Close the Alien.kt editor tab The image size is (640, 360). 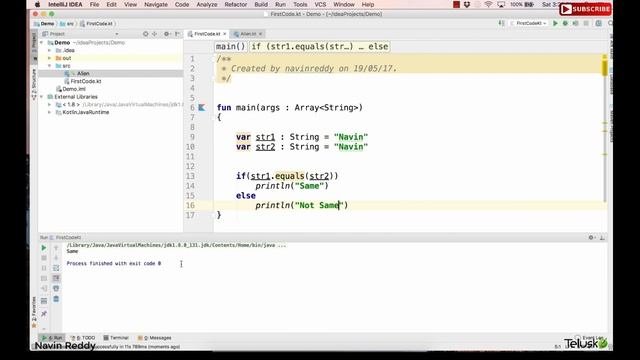click(260, 34)
